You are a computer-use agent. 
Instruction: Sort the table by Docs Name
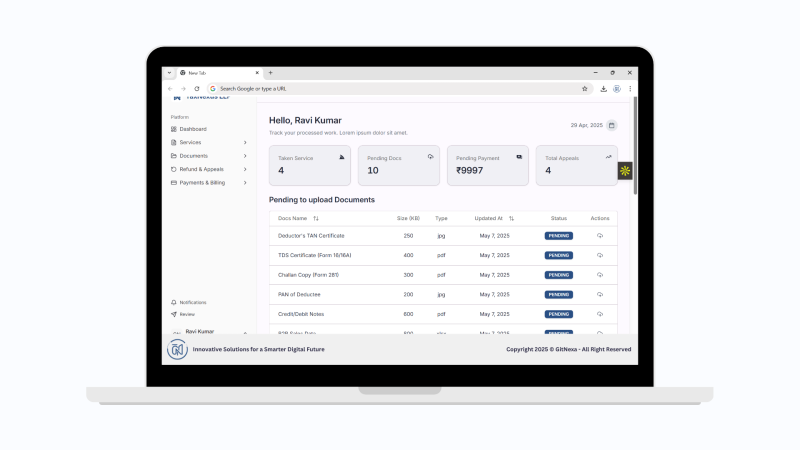pyautogui.click(x=316, y=218)
